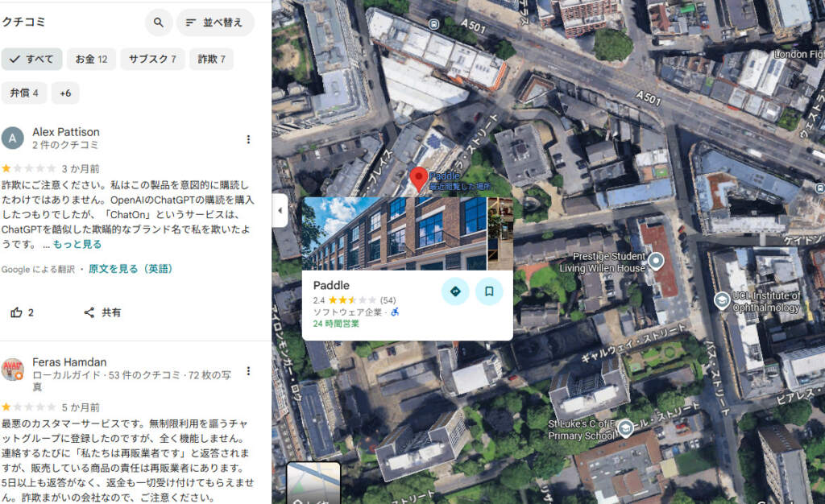
Task: Filter reviews by サブスク 7
Action: click(152, 59)
